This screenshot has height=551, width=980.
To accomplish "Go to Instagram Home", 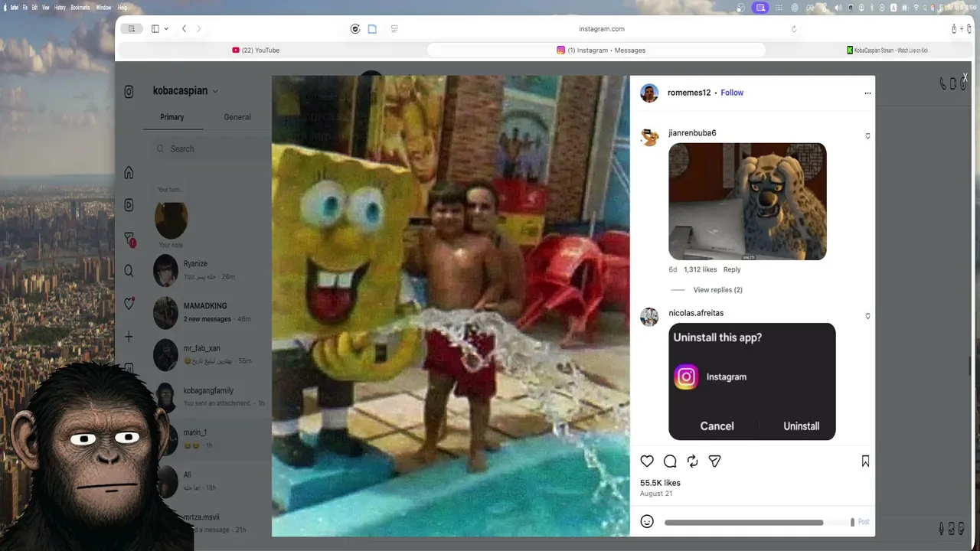I will coord(129,172).
